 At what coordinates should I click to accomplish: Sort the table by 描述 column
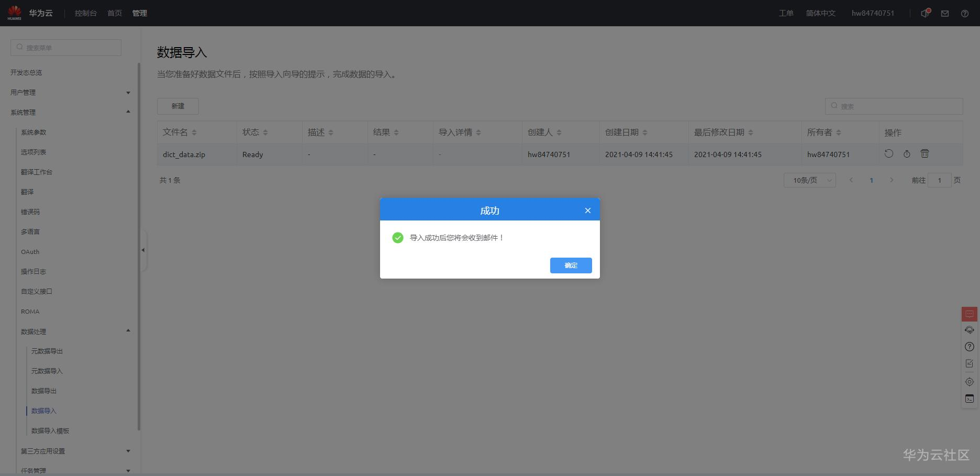(x=331, y=132)
